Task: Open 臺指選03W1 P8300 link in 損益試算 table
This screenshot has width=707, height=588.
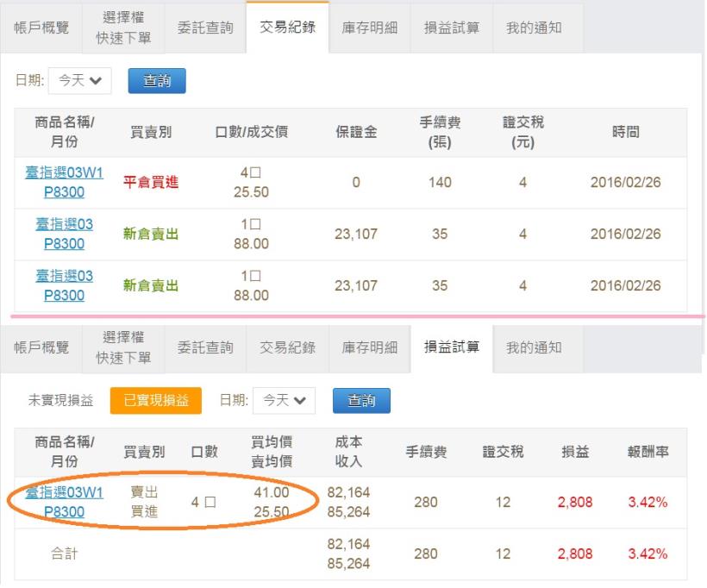Action: tap(64, 502)
